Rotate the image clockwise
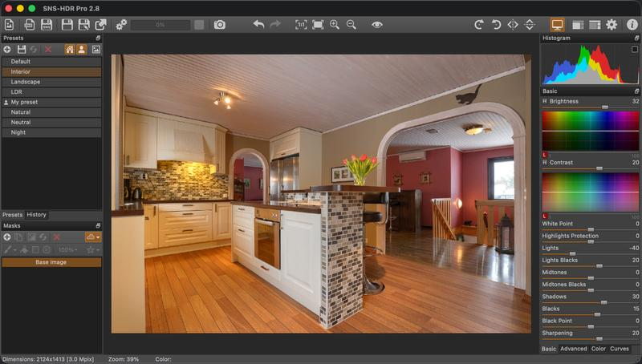The image size is (642, 364). point(478,25)
